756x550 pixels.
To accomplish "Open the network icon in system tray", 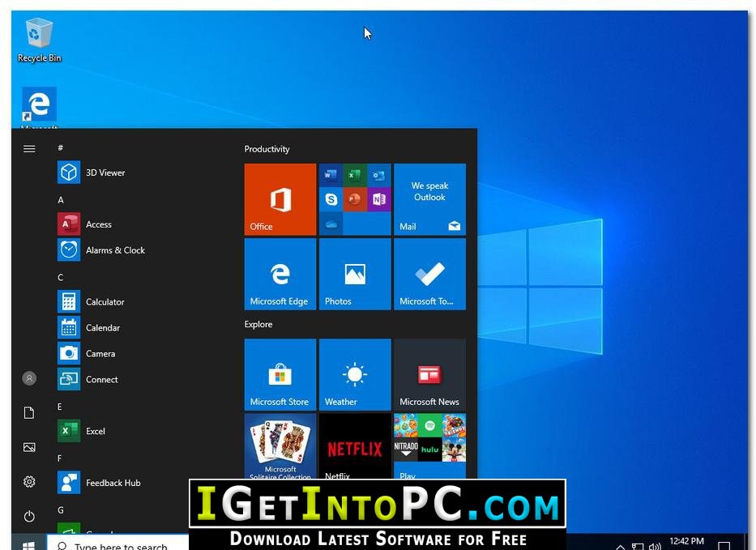I will pyautogui.click(x=638, y=547).
